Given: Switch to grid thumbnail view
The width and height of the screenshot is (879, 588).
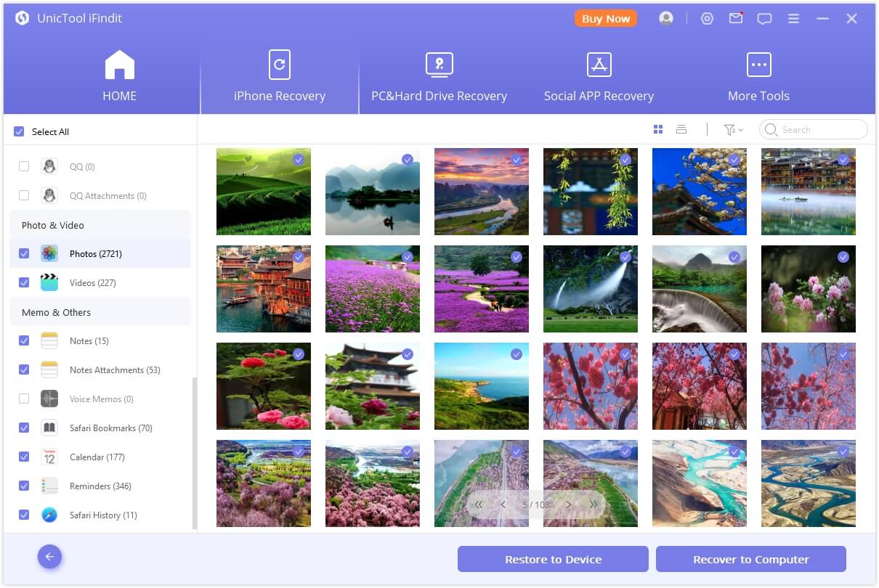Looking at the screenshot, I should (x=658, y=129).
